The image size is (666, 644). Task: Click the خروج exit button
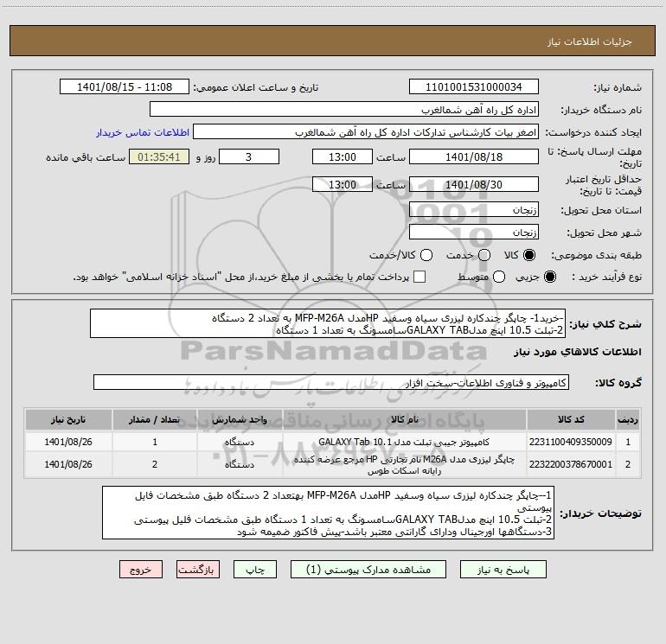click(141, 570)
